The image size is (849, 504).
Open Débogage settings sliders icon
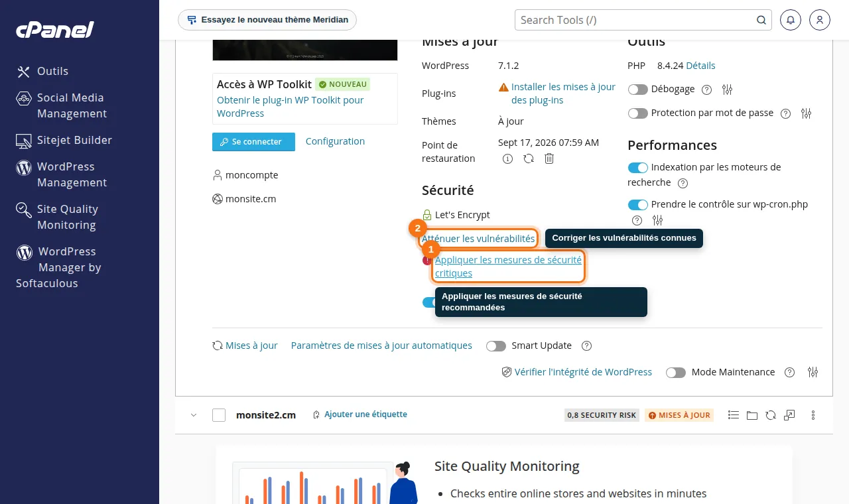click(x=727, y=90)
